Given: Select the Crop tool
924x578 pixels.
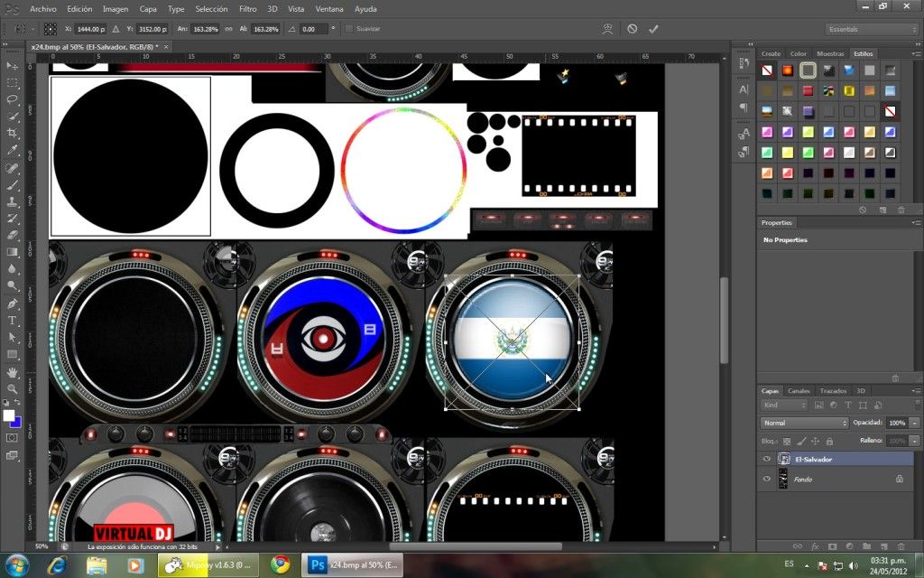Looking at the screenshot, I should pyautogui.click(x=12, y=134).
